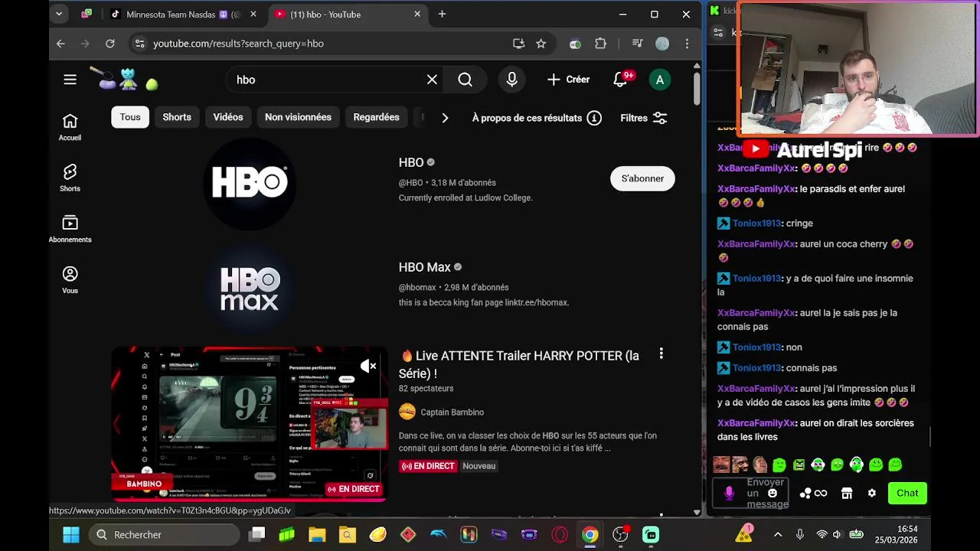The image size is (980, 551).
Task: Open the account avatar menu
Action: tap(660, 80)
